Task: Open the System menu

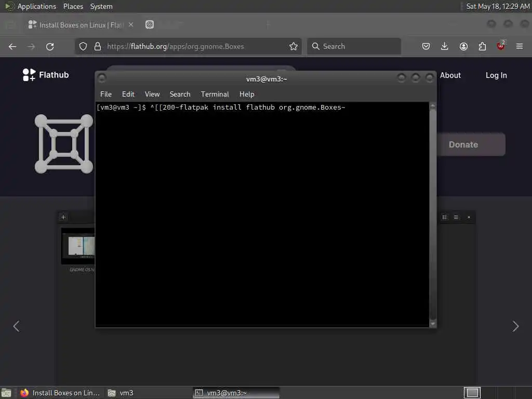Action: pos(101,6)
